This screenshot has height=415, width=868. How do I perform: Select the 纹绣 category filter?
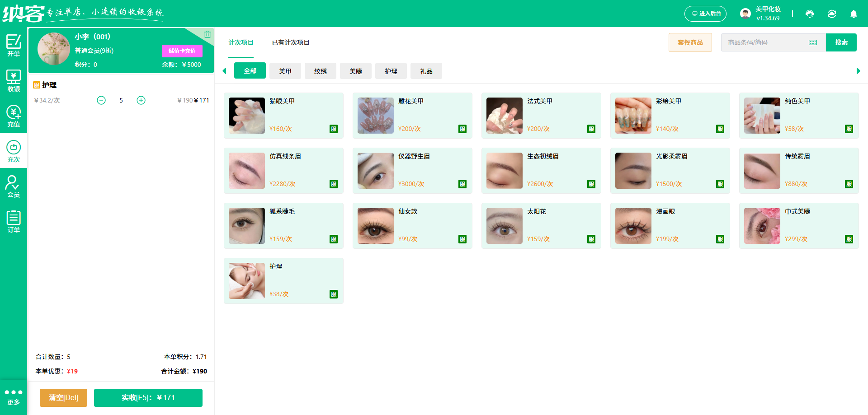[x=321, y=71]
